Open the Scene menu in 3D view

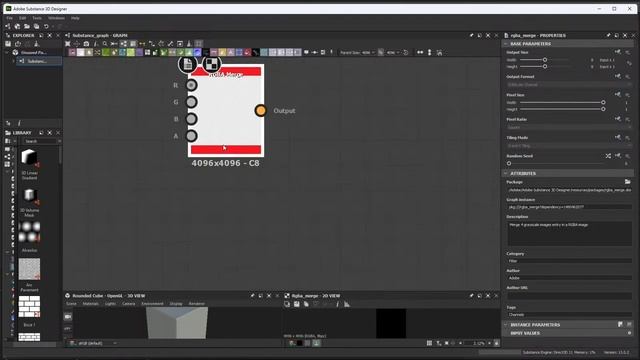[71, 304]
